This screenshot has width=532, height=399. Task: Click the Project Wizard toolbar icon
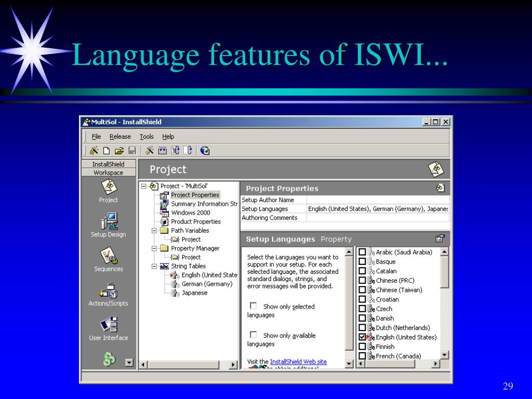coord(94,150)
